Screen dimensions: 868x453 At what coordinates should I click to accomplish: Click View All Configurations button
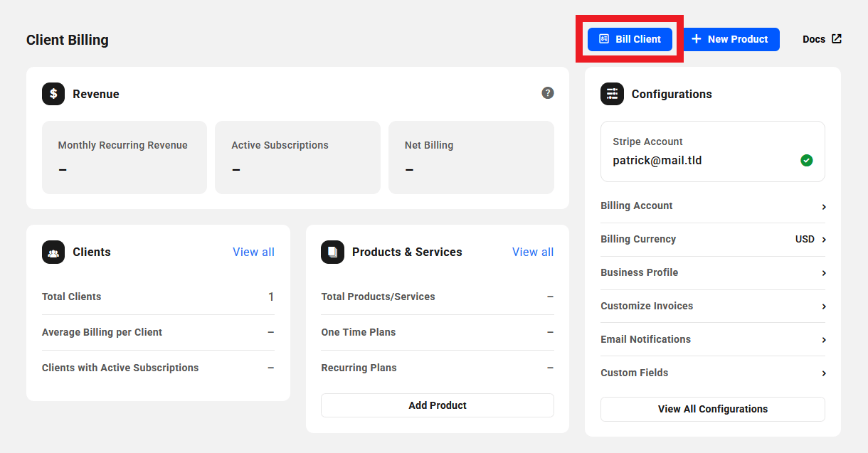(x=713, y=409)
